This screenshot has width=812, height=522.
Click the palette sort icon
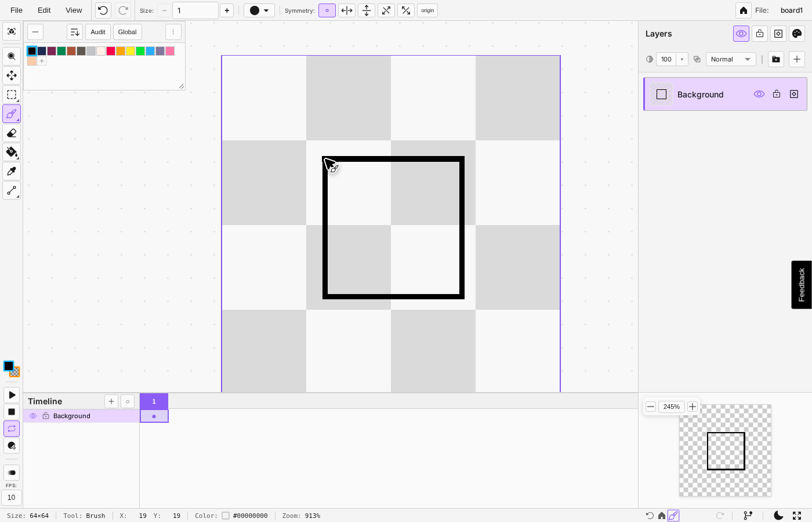[x=75, y=32]
